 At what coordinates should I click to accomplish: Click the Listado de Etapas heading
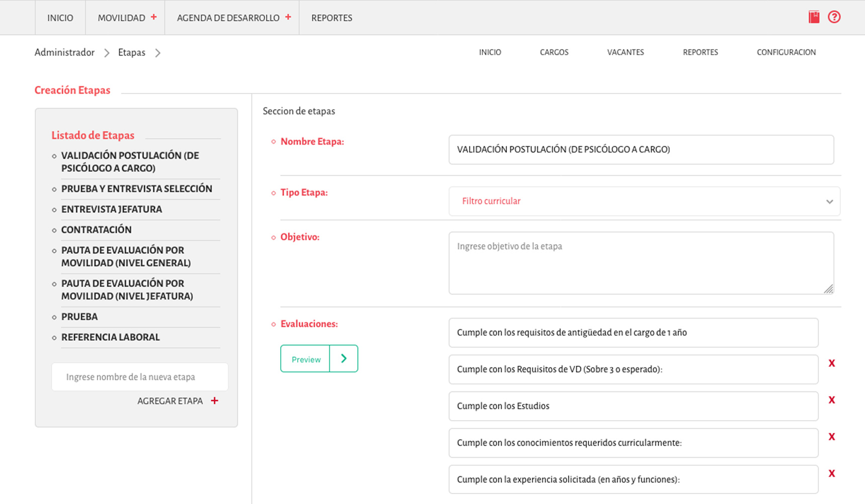point(93,135)
